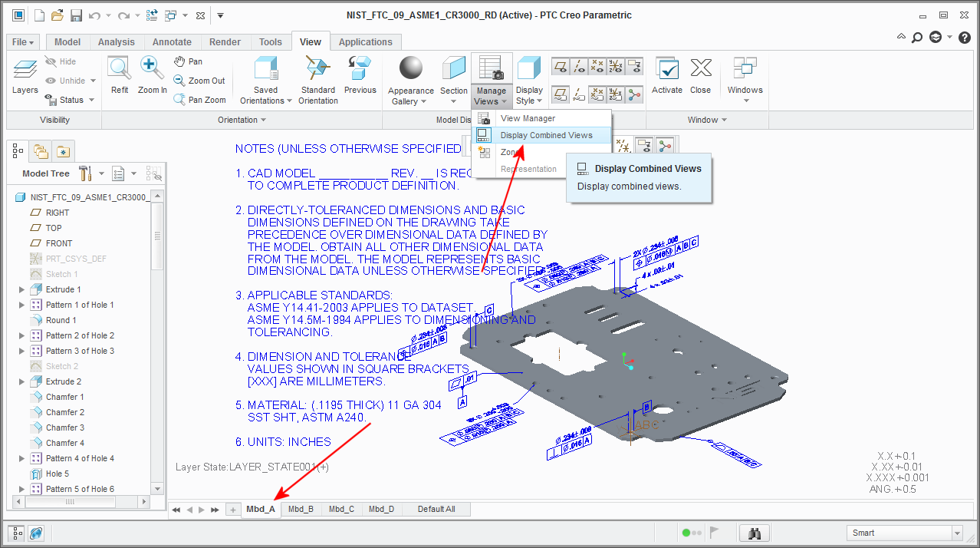This screenshot has height=548, width=980.
Task: Select the Pan hand tool
Action: 189,61
